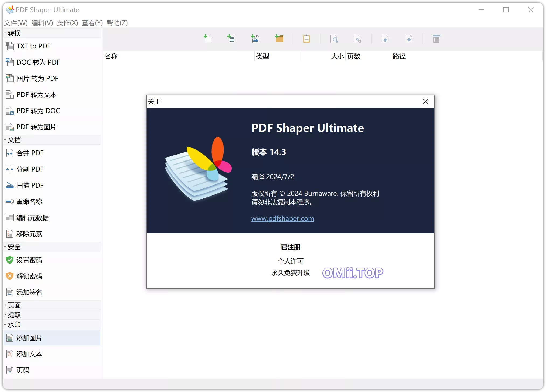This screenshot has height=392, width=546.
Task: Click the add folder toolbar icon
Action: pyautogui.click(x=279, y=39)
